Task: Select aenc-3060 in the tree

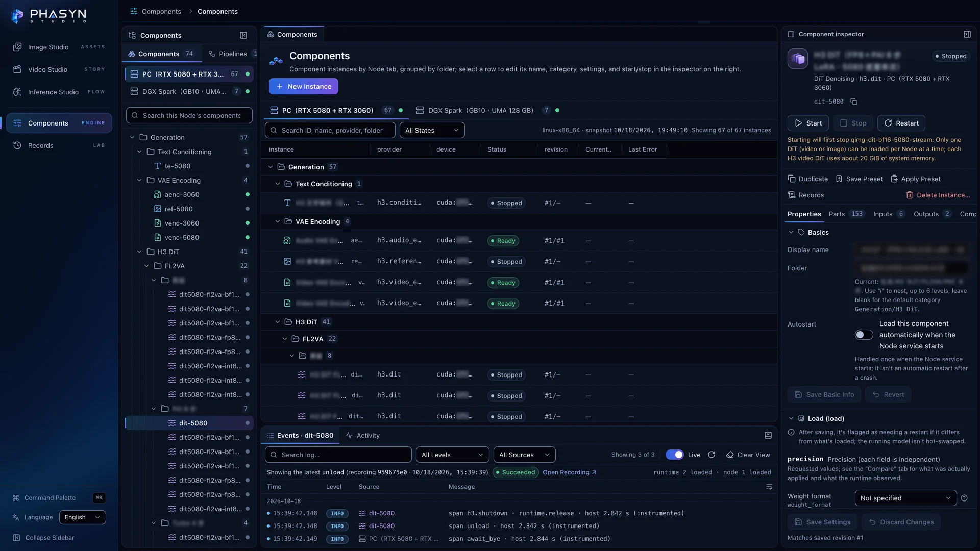Action: coord(190,194)
